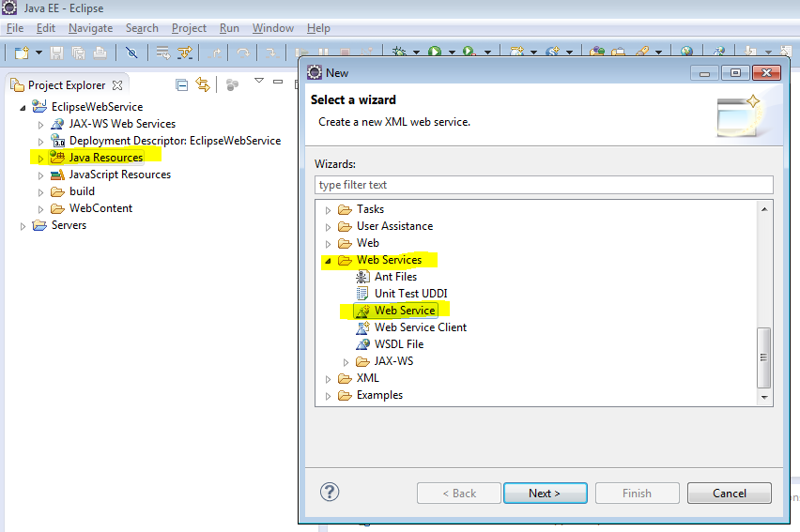Expand the Web wizard folder
This screenshot has width=800, height=532.
point(328,244)
